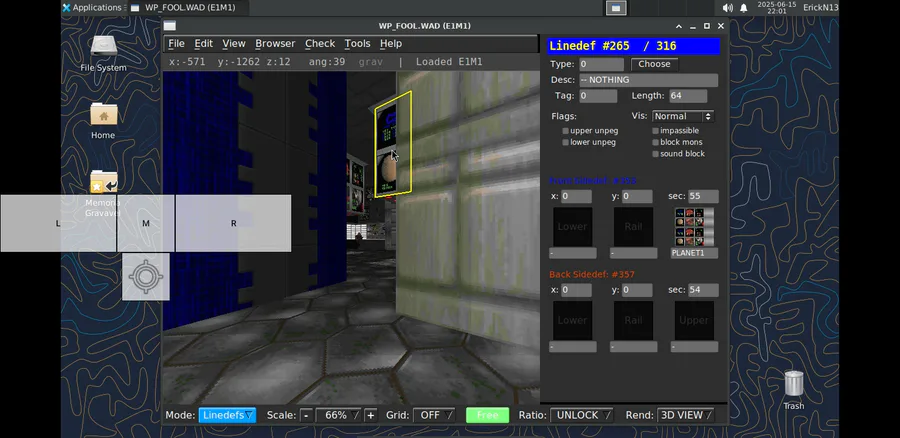Click the WP_FOOL.WAD taskbar window button
This screenshot has width=900, height=438.
pyautogui.click(x=188, y=7)
